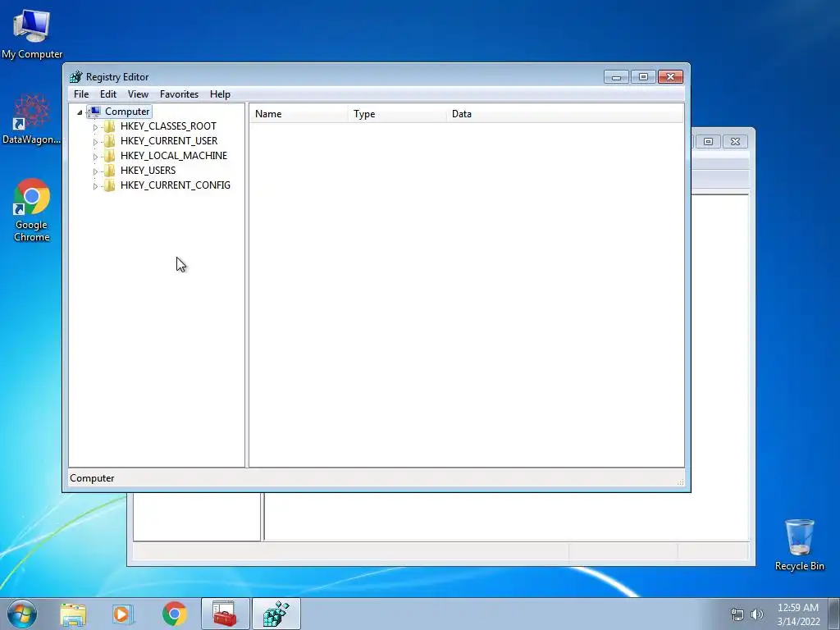Open the Google Chrome desktop shortcut
840x630 pixels.
32,210
